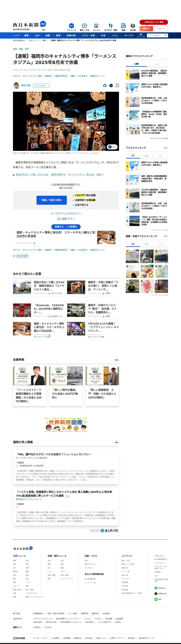
Task: Open 法人契約プラン link
Action: (66, 219)
